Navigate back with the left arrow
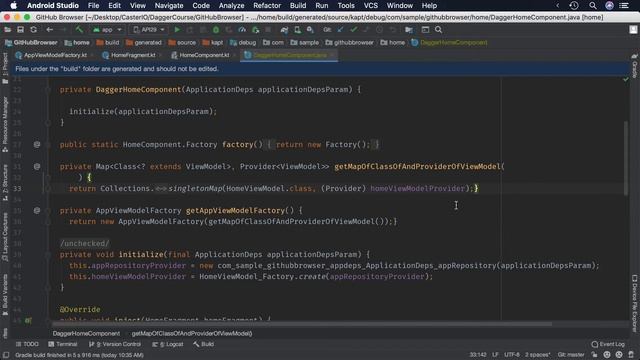Image resolution: width=640 pixels, height=360 pixels. click(x=49, y=30)
